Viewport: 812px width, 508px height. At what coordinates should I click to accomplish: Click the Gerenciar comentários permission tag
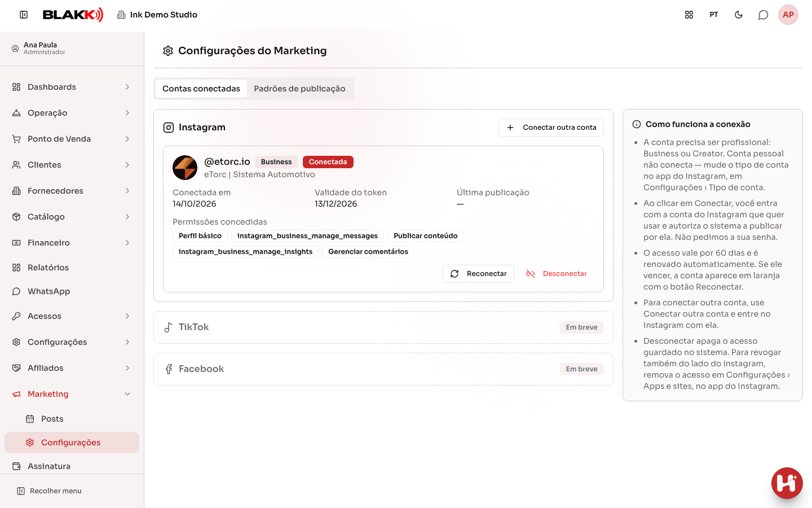[368, 252]
